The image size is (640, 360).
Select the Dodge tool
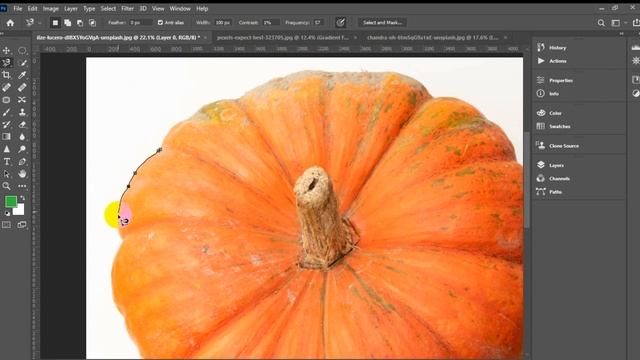pos(22,149)
